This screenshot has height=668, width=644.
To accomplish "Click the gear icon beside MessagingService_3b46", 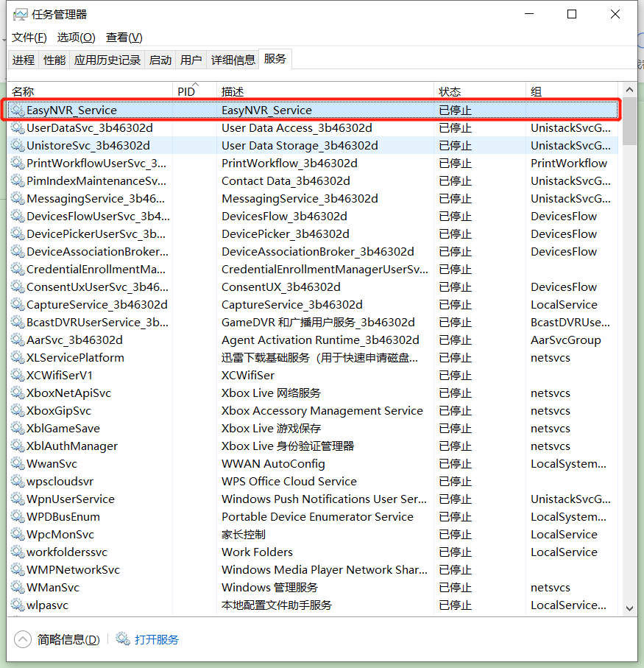I will [18, 199].
